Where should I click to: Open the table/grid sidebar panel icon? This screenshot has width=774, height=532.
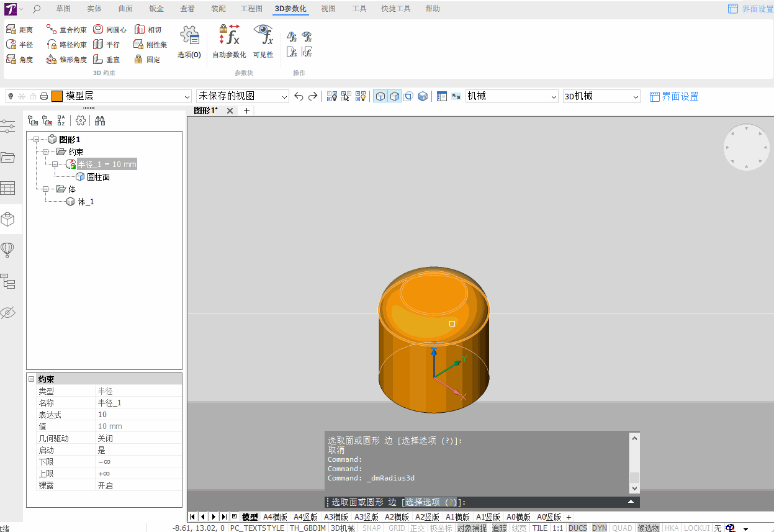[7, 188]
